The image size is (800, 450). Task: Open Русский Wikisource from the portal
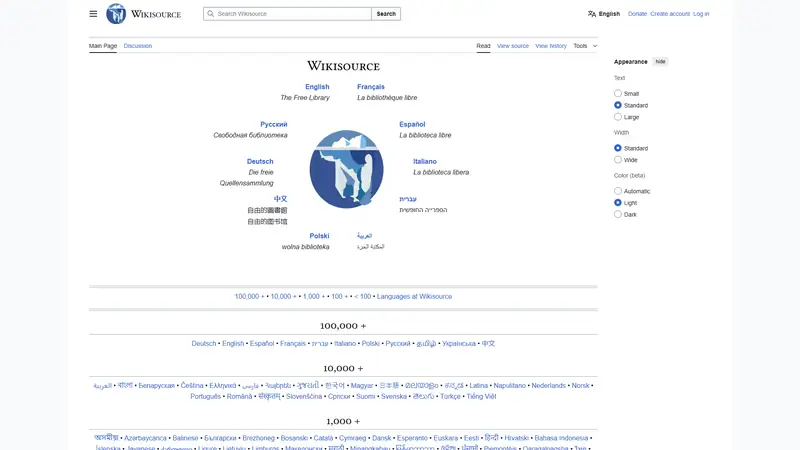point(273,124)
